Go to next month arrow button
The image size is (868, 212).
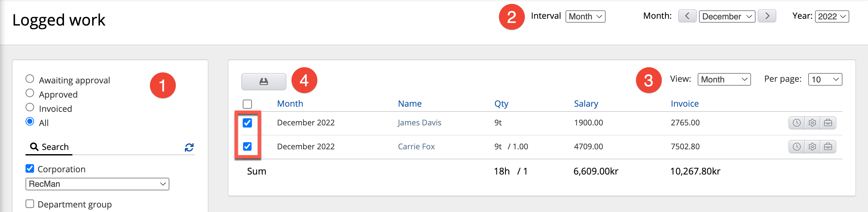(x=767, y=16)
